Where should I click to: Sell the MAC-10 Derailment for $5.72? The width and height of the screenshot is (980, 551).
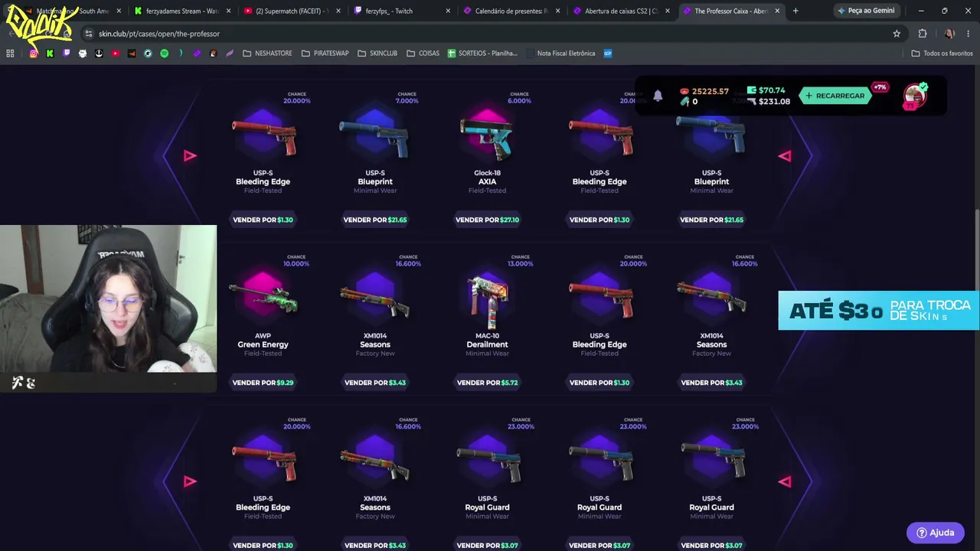487,383
